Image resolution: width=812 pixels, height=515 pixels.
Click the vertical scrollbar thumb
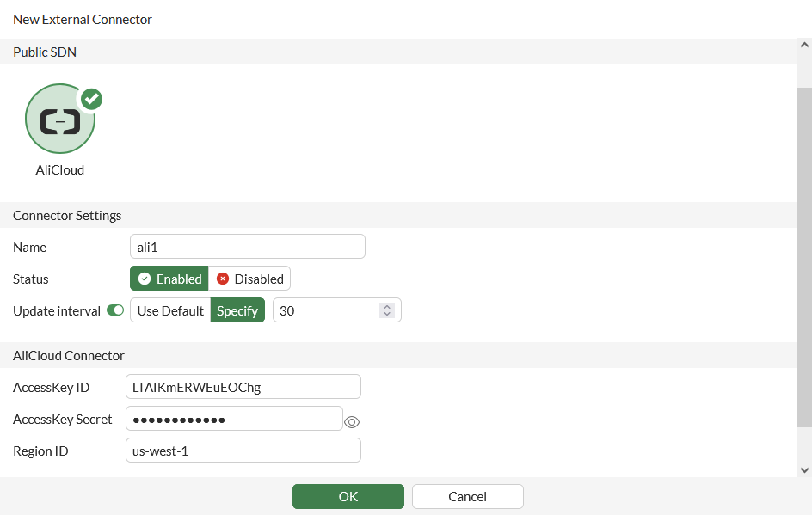[x=804, y=258]
